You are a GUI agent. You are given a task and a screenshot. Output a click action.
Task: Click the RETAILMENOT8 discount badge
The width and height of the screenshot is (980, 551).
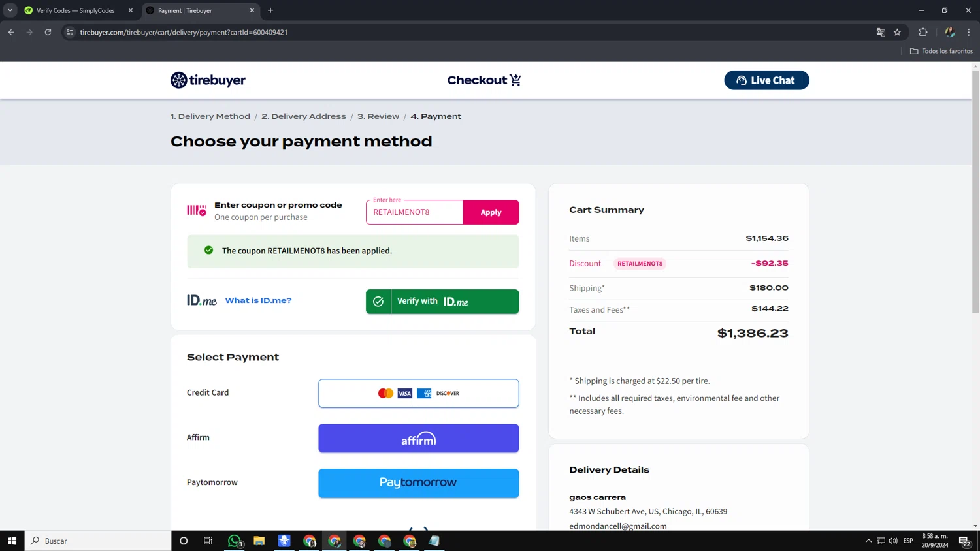point(640,264)
